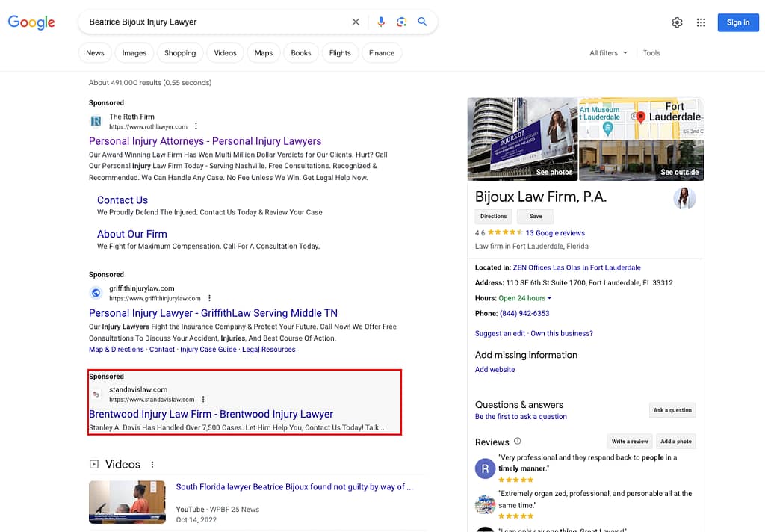Image resolution: width=765 pixels, height=532 pixels.
Task: Click the phone number (844) 942-6353
Action: pyautogui.click(x=524, y=313)
